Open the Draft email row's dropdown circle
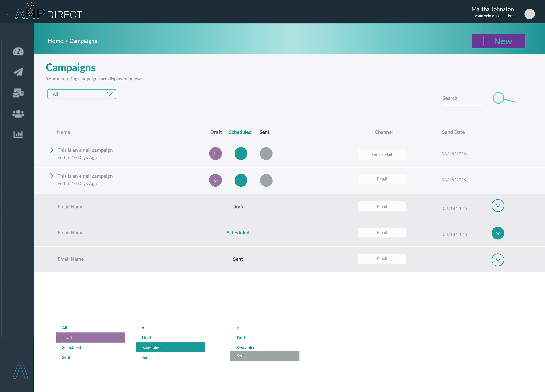This screenshot has width=545, height=392. 498,206
